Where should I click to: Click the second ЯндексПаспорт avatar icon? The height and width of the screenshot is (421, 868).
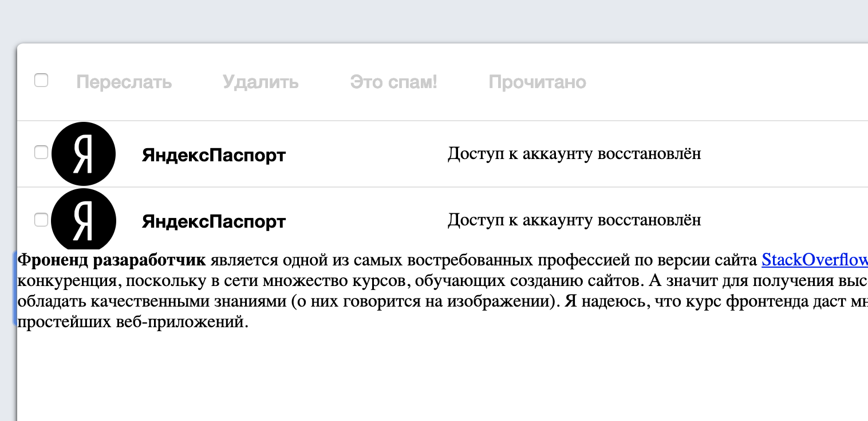84,220
